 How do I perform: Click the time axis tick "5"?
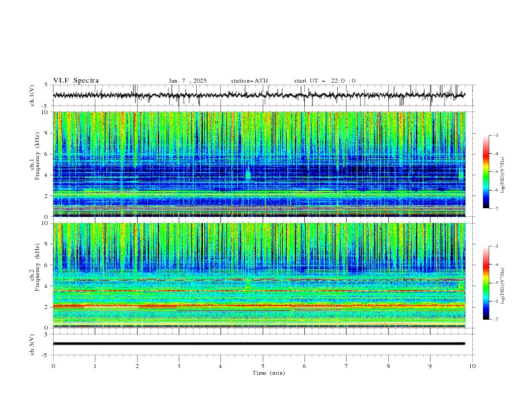[263, 366]
